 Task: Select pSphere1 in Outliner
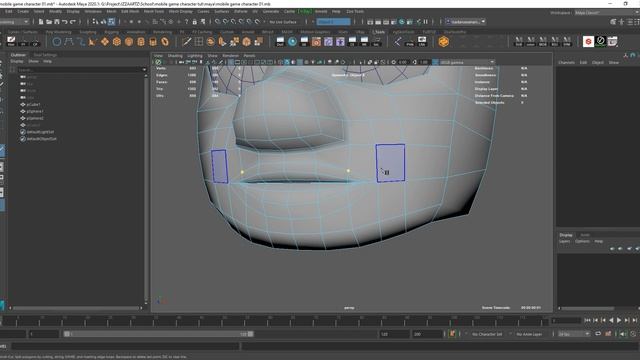pyautogui.click(x=35, y=111)
